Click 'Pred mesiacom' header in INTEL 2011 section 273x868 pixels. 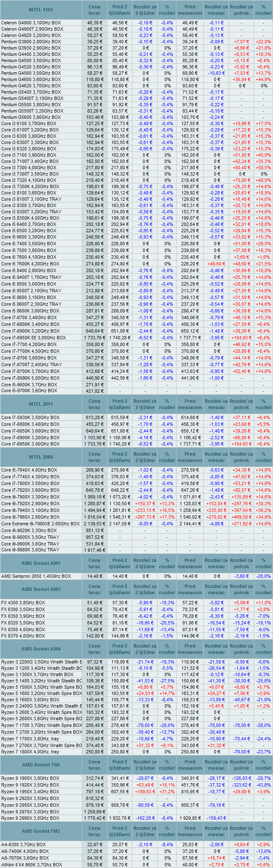[190, 404]
